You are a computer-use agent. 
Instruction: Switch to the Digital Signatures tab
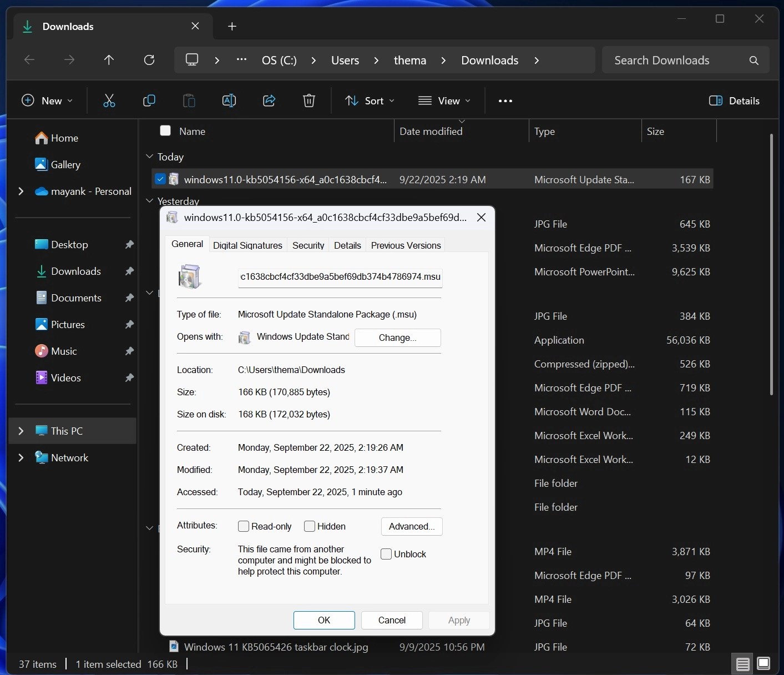pos(247,245)
